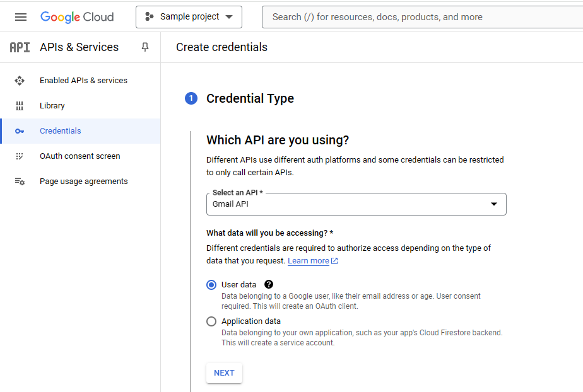Open the Sample project selector dropdown

(x=189, y=17)
